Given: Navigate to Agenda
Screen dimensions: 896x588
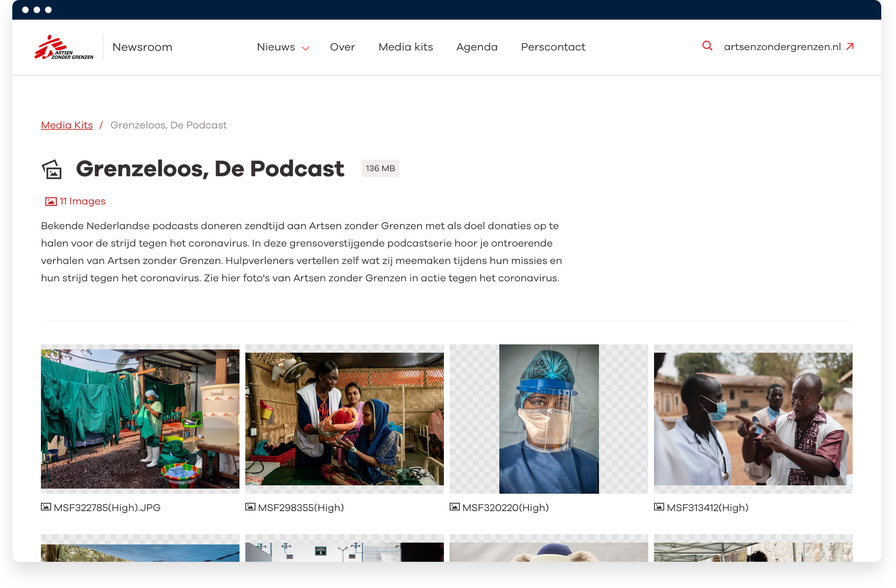Looking at the screenshot, I should [477, 47].
